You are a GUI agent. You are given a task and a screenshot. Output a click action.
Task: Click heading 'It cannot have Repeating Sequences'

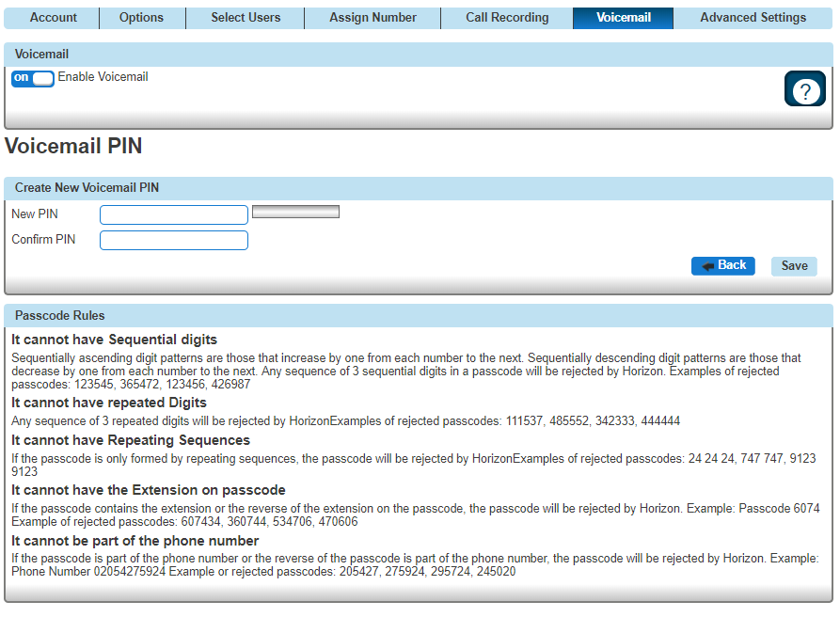pos(131,440)
